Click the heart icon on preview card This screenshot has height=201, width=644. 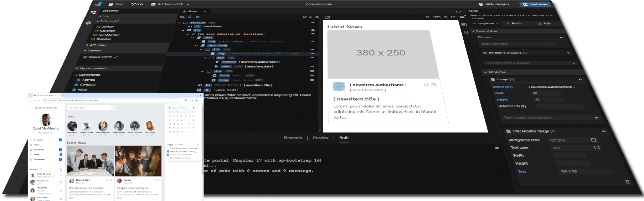coord(426,85)
